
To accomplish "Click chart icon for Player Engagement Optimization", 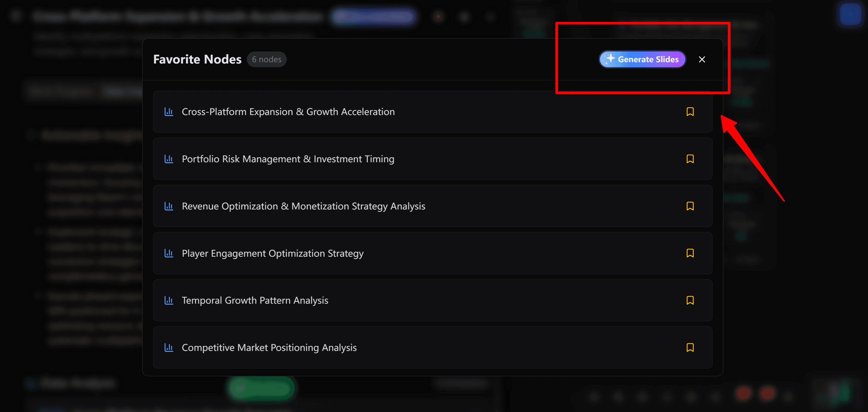I will (x=169, y=253).
